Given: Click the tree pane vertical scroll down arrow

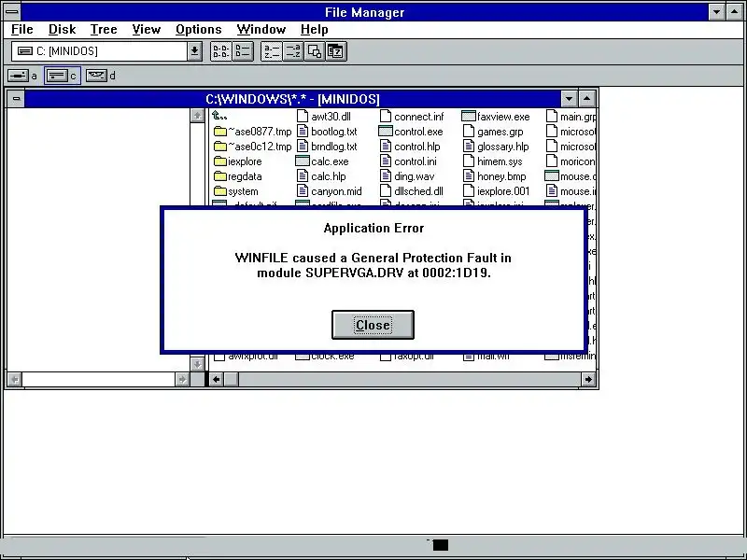Looking at the screenshot, I should point(197,364).
